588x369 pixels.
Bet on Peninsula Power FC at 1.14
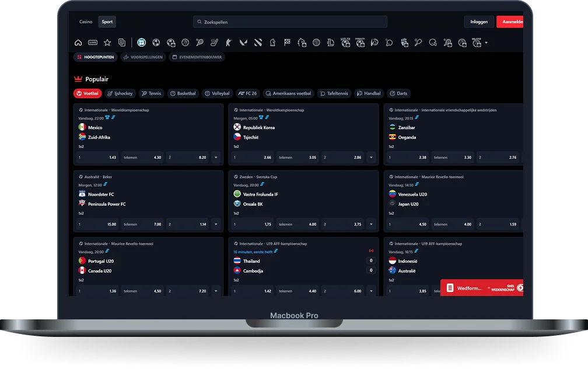187,224
